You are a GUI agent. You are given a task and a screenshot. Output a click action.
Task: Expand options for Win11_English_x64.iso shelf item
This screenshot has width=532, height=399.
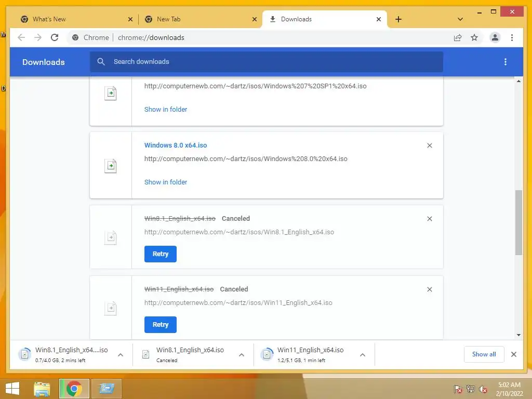(x=363, y=355)
